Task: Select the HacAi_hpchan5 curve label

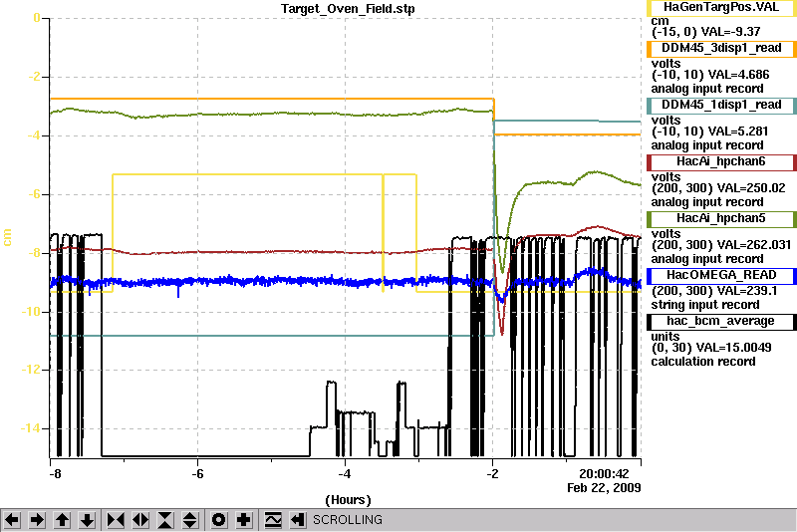Action: pyautogui.click(x=721, y=219)
